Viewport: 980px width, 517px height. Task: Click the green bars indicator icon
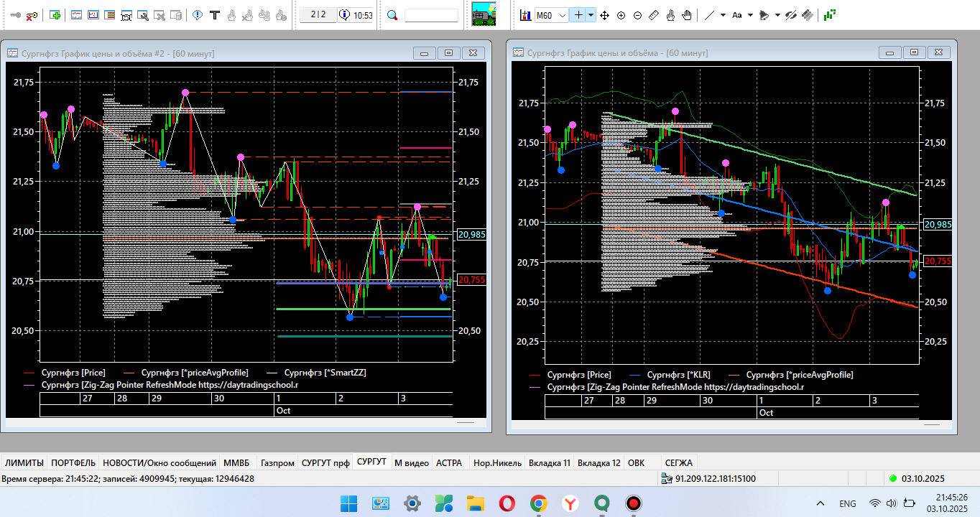(x=830, y=14)
